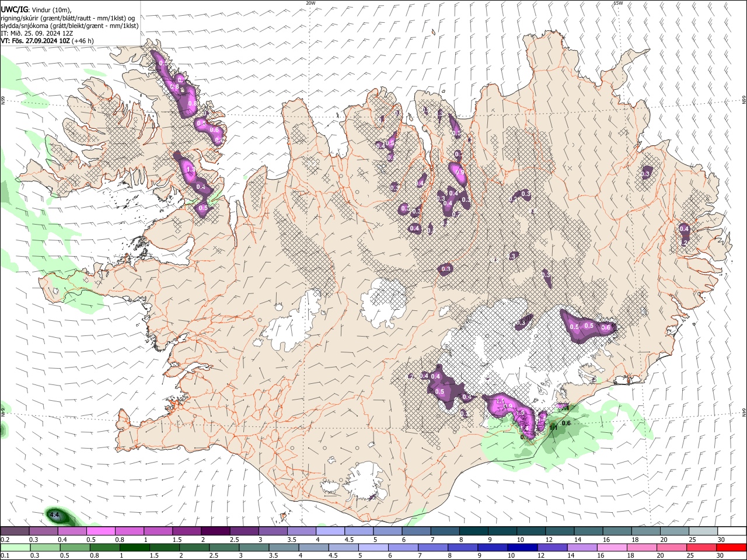The width and height of the screenshot is (747, 560).
Task: Click the upper legend swatch labeled 8
Action: (x=474, y=531)
